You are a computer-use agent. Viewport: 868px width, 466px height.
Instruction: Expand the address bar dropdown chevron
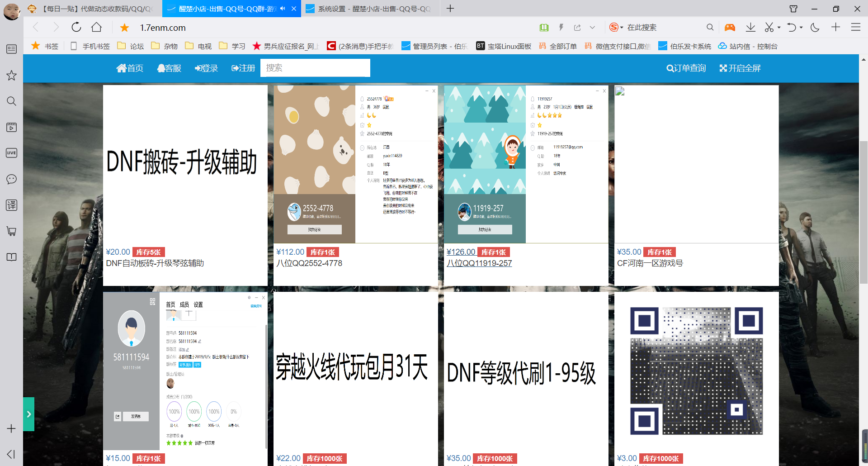click(592, 28)
